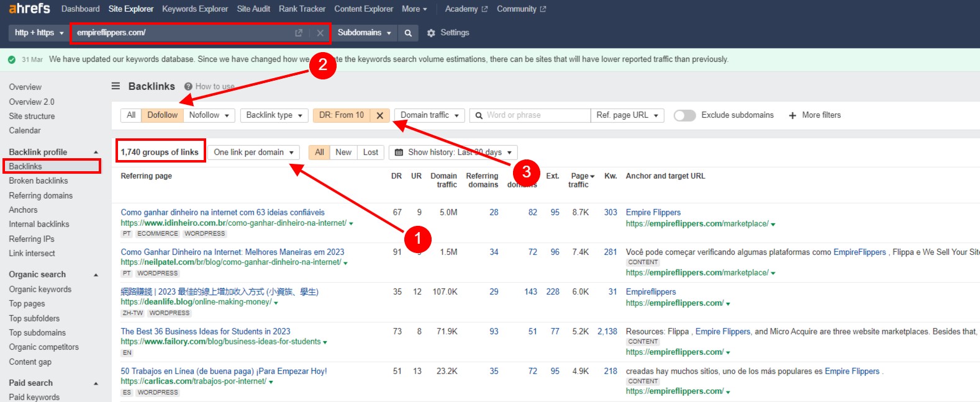Expand the idinheiro.com.br URL dropdown arrow
The width and height of the screenshot is (980, 402).
pyautogui.click(x=352, y=224)
